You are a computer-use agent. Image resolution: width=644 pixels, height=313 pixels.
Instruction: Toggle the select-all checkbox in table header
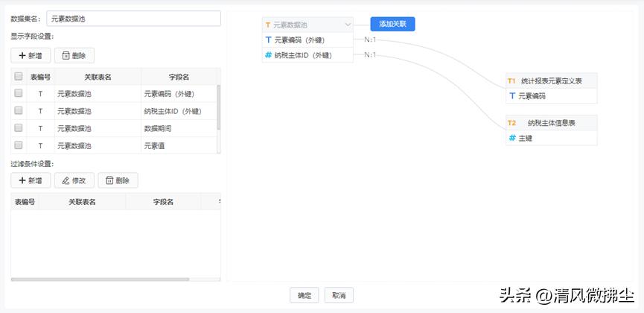coord(19,76)
